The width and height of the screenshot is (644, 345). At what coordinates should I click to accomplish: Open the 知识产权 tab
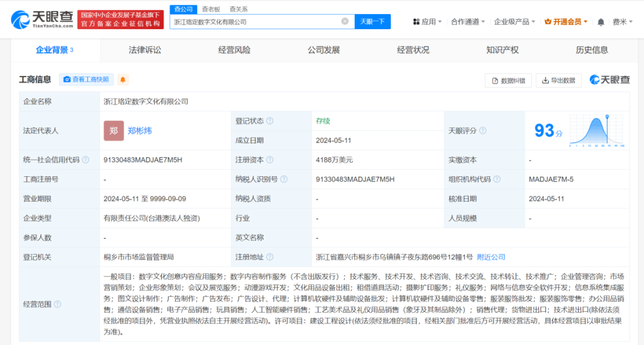click(x=502, y=50)
